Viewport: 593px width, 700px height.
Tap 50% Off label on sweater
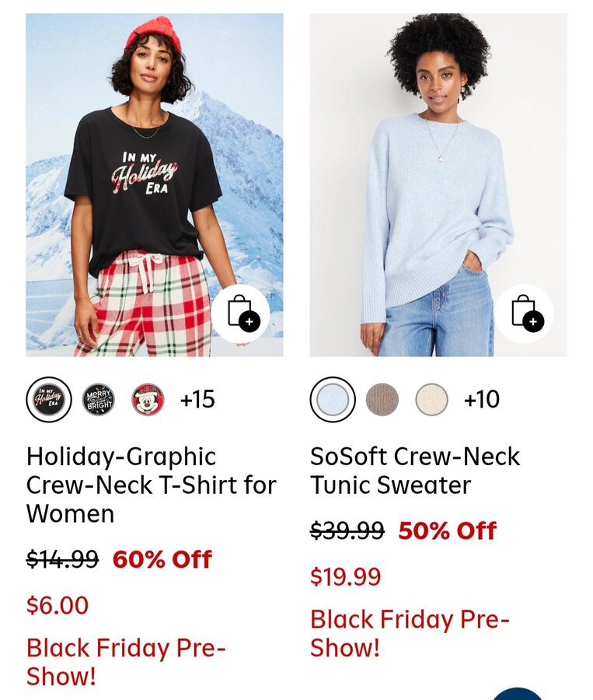(x=447, y=530)
